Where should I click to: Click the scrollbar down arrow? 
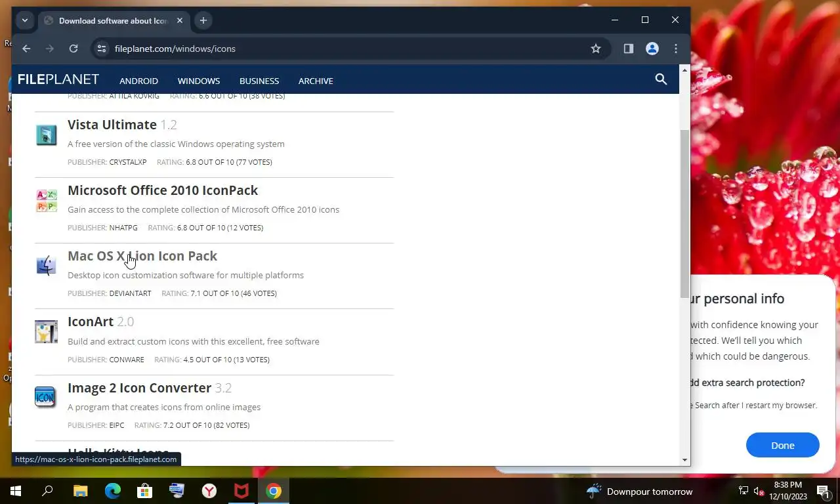pyautogui.click(x=684, y=460)
